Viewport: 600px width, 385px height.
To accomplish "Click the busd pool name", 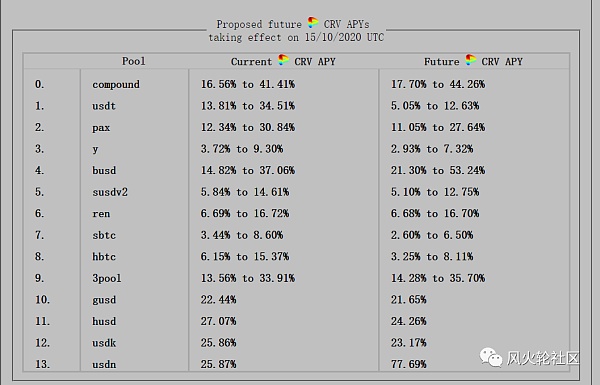I will tap(104, 170).
